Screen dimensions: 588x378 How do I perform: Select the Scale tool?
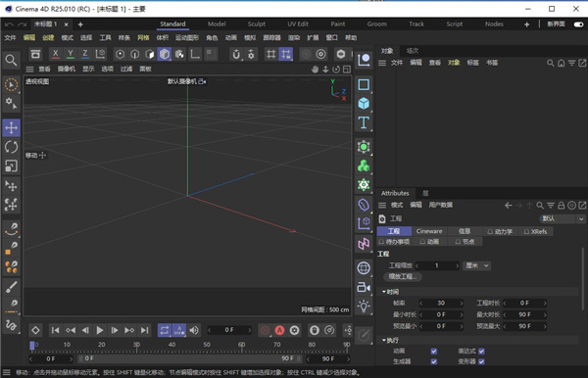coord(11,165)
